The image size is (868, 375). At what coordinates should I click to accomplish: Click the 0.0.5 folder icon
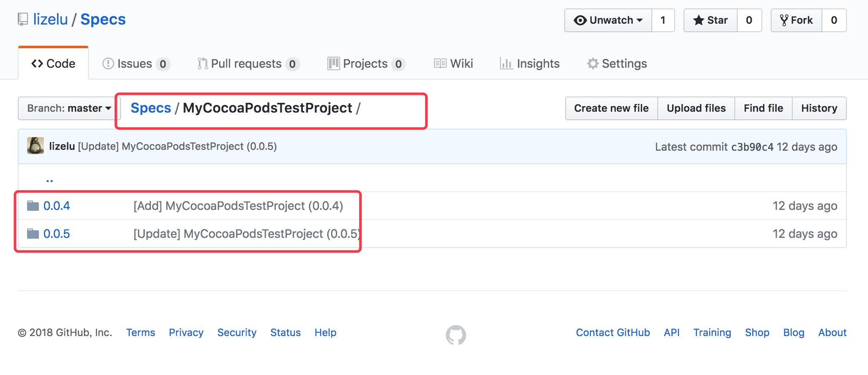(x=33, y=234)
